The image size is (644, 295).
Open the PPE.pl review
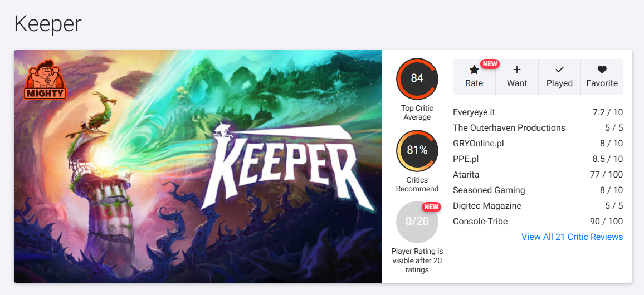pos(466,159)
